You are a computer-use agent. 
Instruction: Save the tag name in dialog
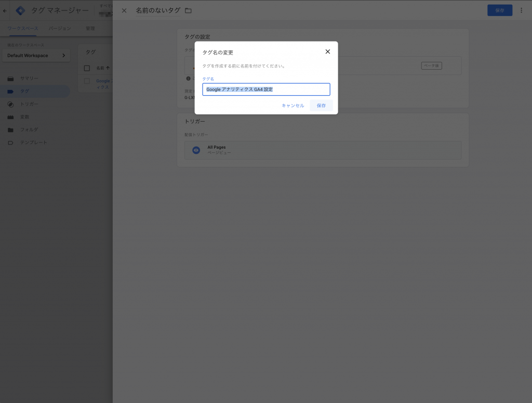pyautogui.click(x=321, y=106)
